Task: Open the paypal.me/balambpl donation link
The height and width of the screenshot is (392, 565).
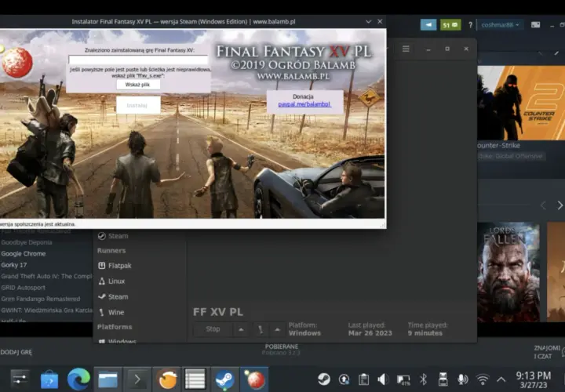Action: click(x=304, y=104)
